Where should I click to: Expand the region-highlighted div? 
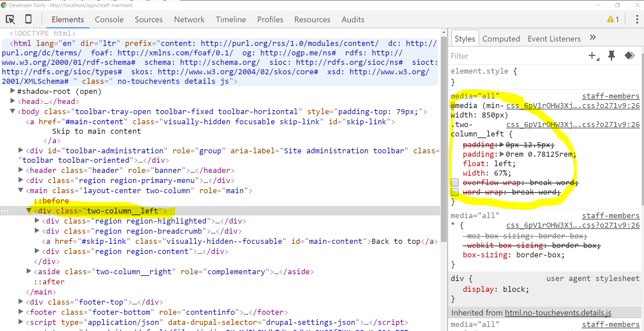point(37,221)
